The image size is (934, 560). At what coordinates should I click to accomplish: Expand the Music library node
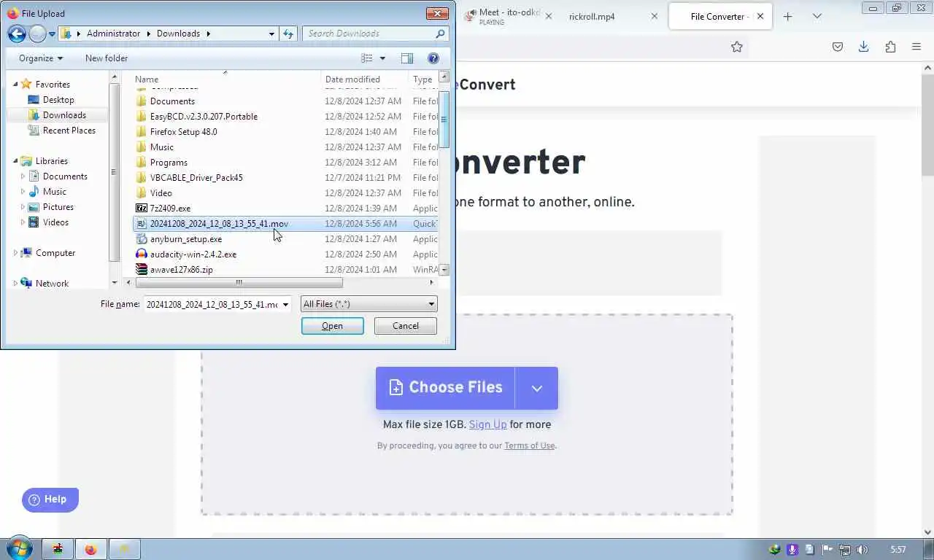(x=23, y=192)
